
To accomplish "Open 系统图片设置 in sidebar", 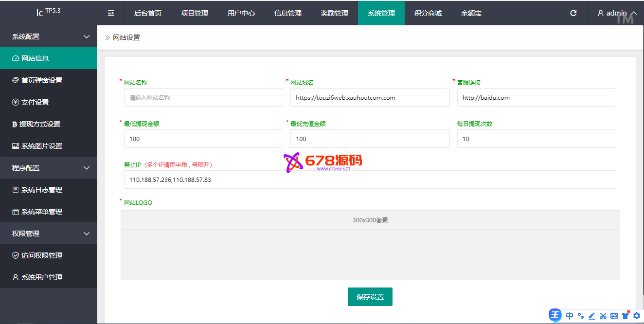I will (42, 146).
